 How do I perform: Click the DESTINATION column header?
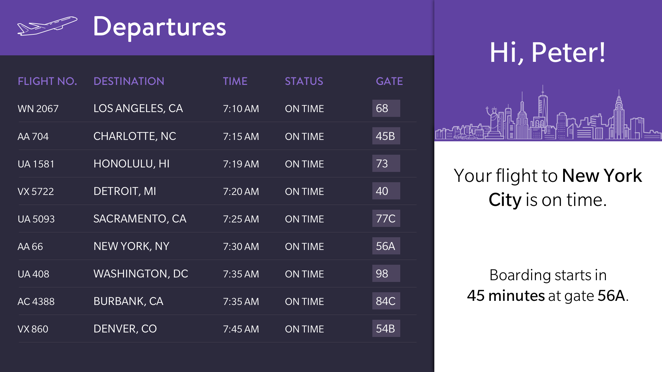coord(129,81)
